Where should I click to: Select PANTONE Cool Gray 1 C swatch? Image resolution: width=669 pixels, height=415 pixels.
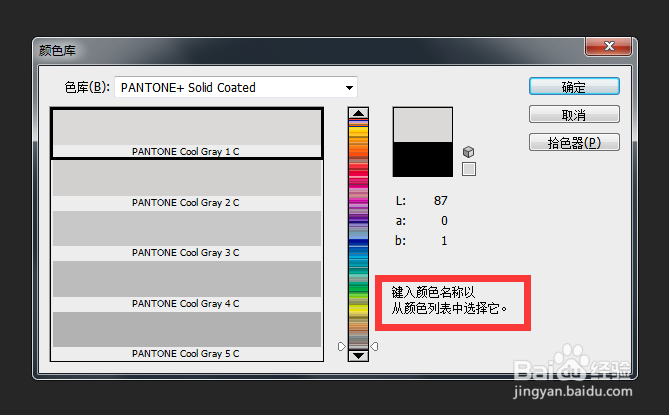[x=187, y=134]
